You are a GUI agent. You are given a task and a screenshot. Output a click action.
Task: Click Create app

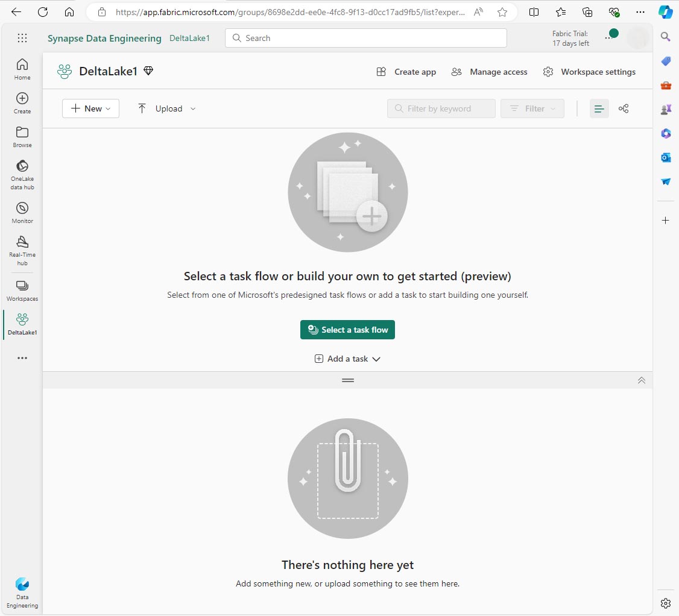click(406, 72)
